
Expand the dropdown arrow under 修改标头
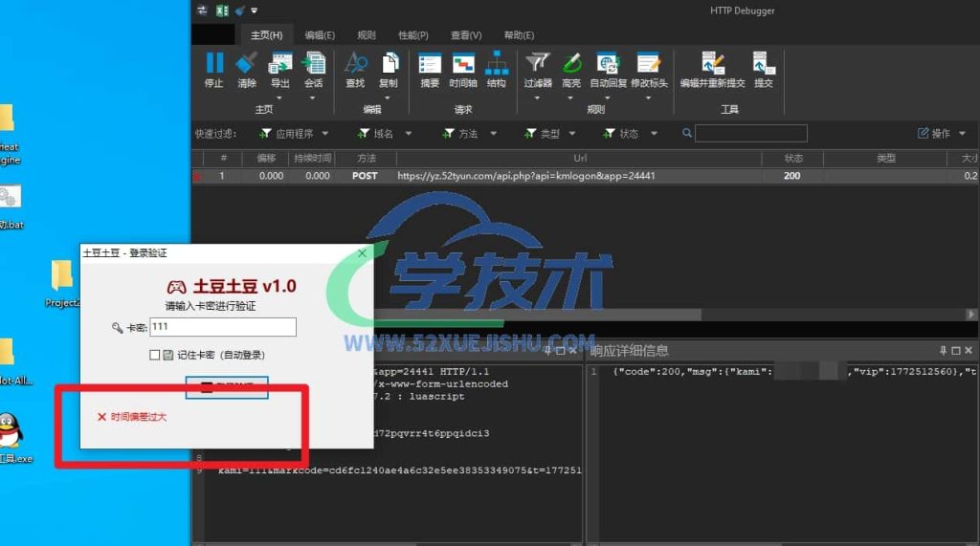[x=648, y=98]
